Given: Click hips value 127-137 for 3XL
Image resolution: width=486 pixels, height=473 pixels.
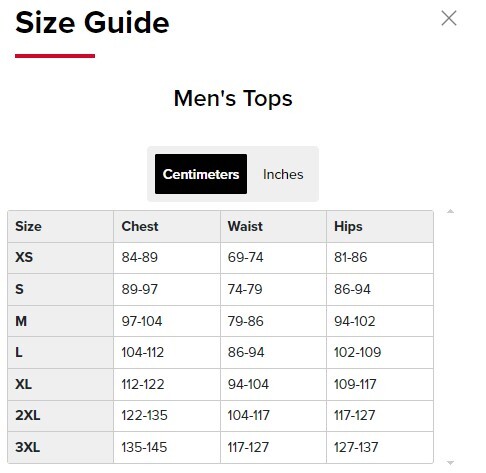Looking at the screenshot, I should 356,447.
